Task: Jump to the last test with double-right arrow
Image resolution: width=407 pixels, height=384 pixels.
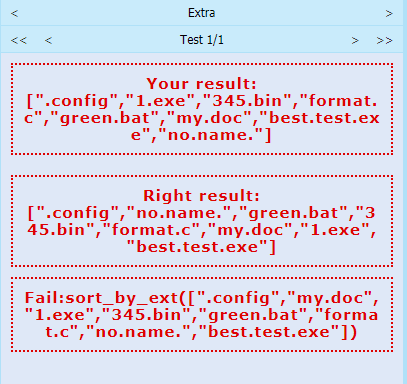Action: (x=384, y=41)
